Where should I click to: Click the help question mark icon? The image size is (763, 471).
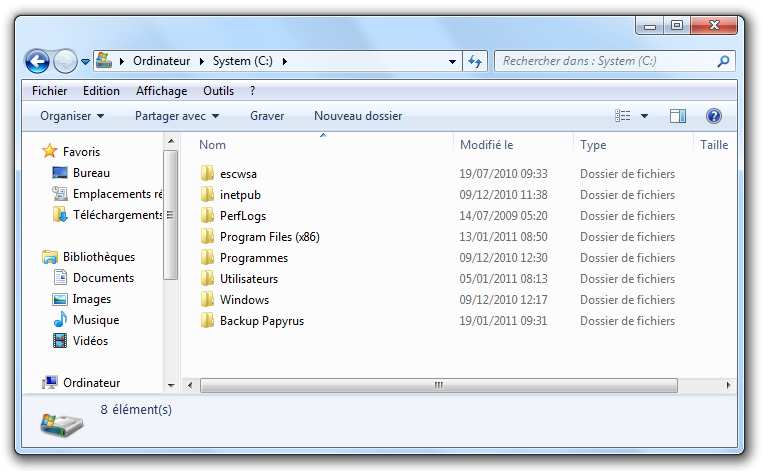coord(714,116)
